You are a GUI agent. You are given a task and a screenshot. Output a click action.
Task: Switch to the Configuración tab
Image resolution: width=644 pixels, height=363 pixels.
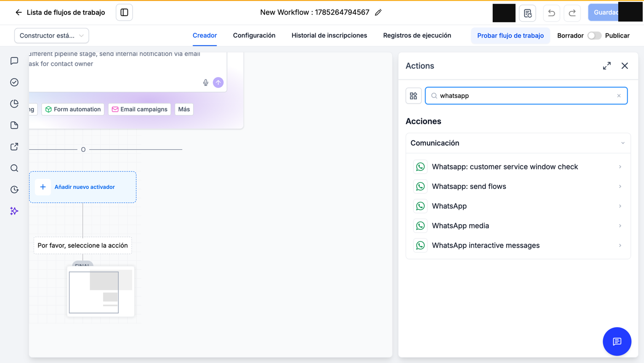click(254, 35)
